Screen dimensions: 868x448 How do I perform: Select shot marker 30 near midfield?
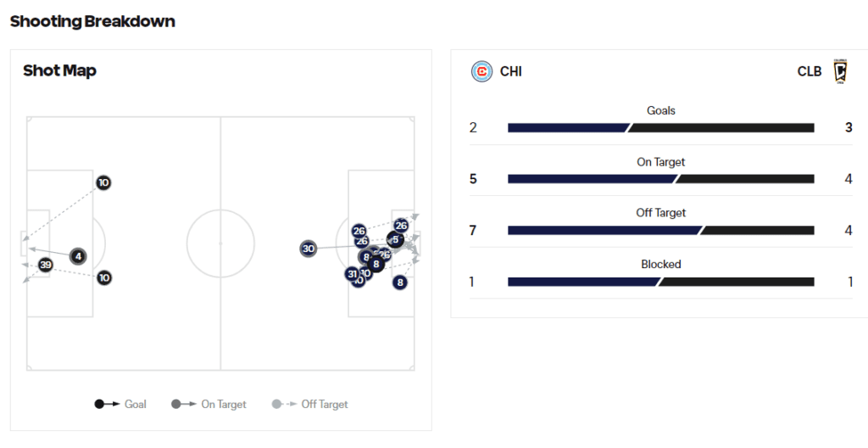click(309, 249)
